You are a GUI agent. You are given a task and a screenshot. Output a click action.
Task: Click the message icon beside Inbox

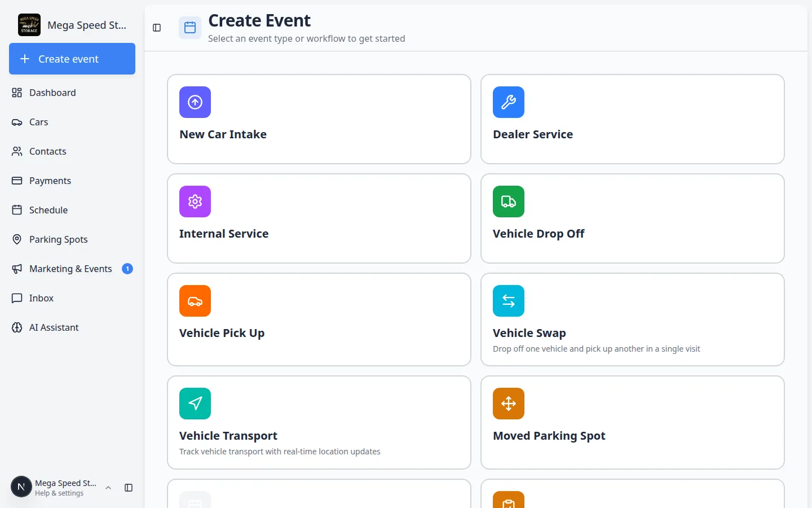pyautogui.click(x=17, y=298)
